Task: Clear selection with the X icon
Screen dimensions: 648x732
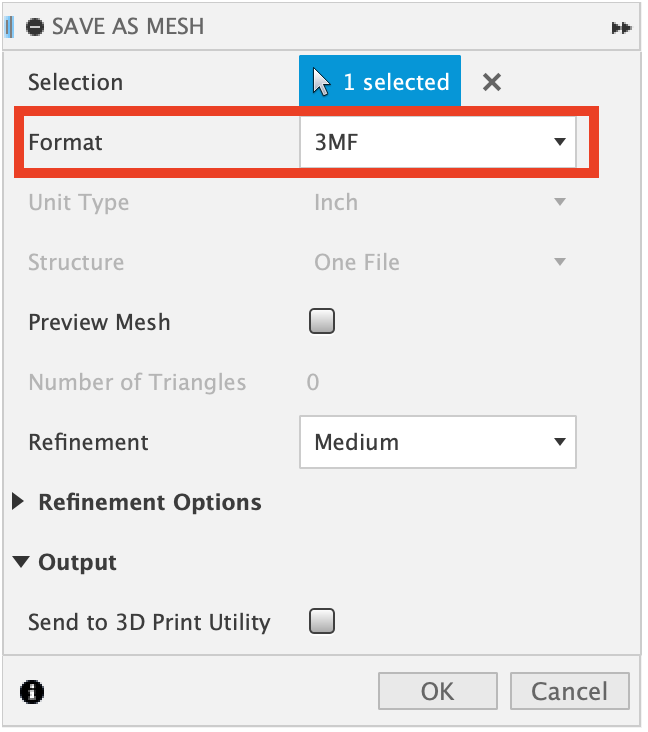Action: tap(491, 82)
